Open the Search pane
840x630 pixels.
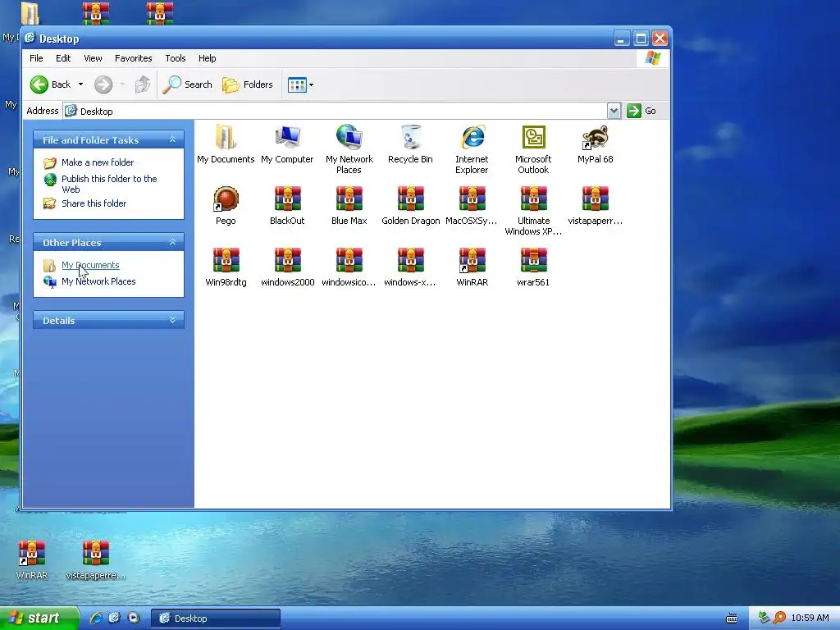[188, 84]
